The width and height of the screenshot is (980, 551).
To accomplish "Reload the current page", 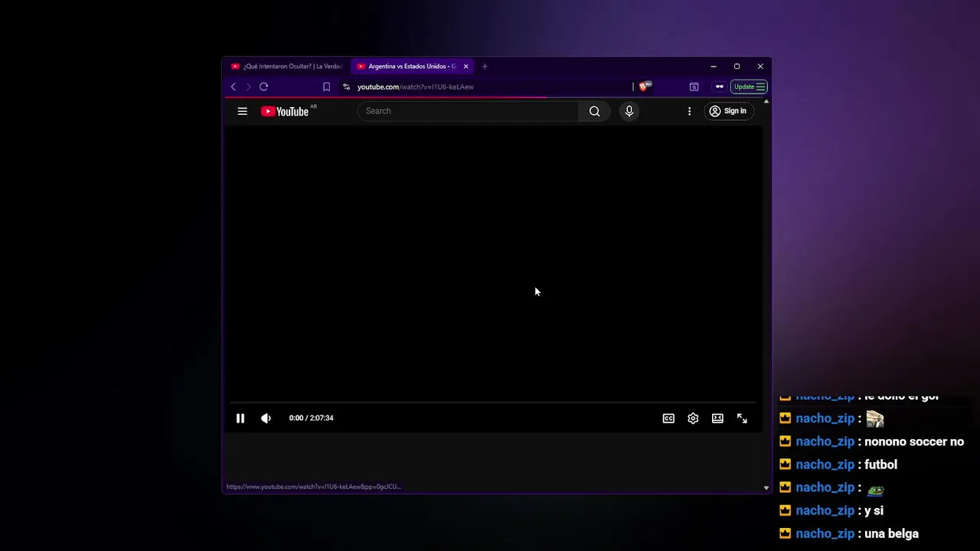I will 263,86.
